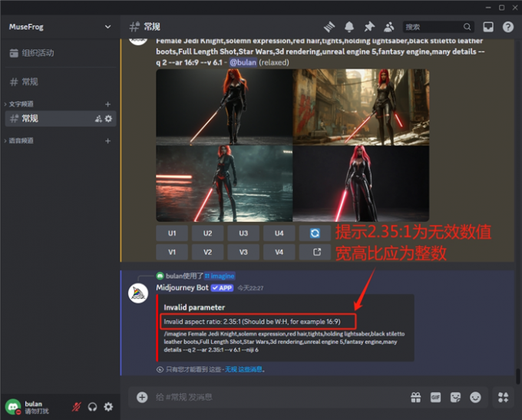Select the highlighted 常规 text channel

click(60, 118)
